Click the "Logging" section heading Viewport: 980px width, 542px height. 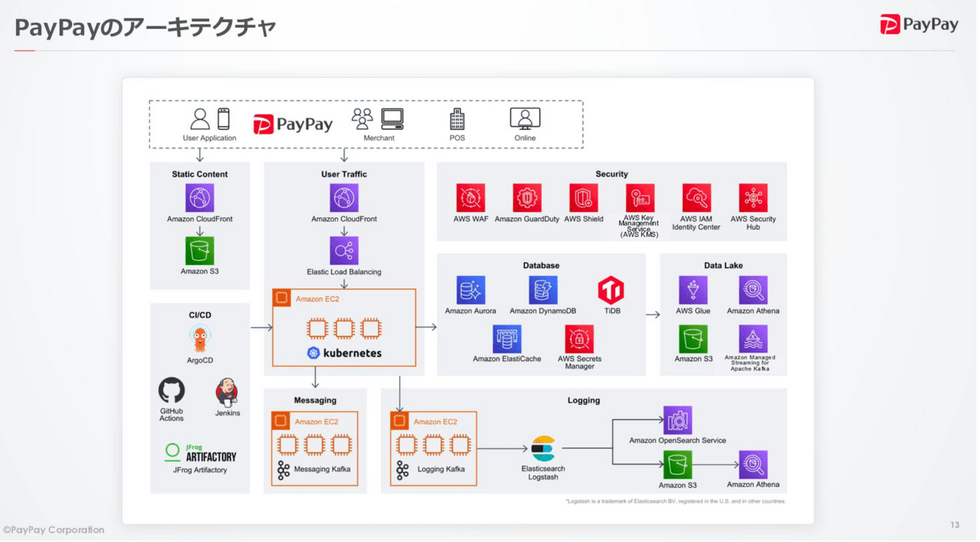coord(583,400)
